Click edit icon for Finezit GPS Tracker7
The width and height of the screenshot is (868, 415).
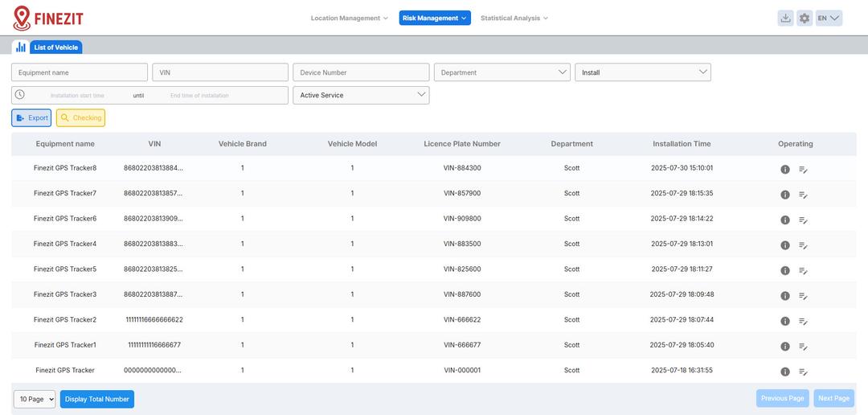803,195
